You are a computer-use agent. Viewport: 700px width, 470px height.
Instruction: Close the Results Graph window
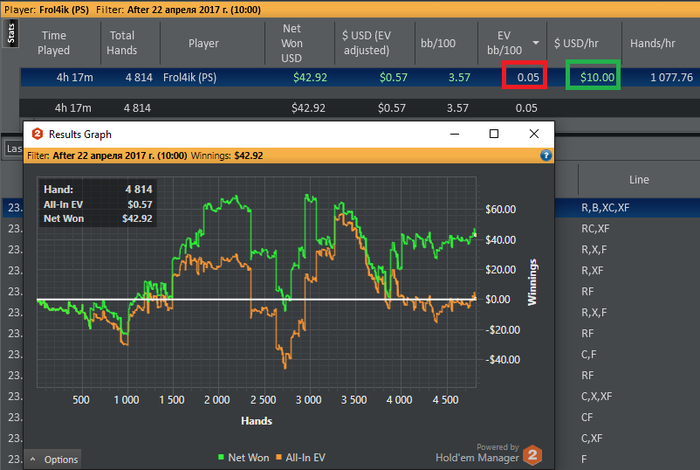click(x=534, y=134)
